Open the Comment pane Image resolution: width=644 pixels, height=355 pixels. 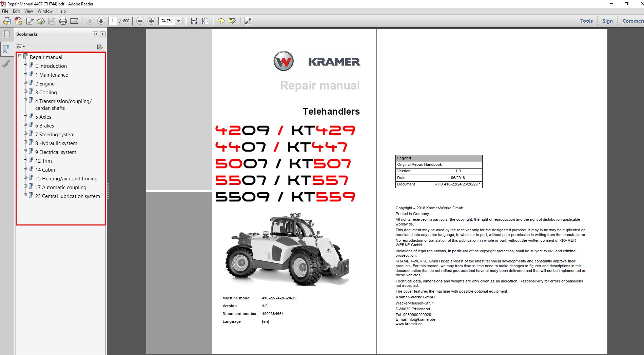(x=633, y=21)
